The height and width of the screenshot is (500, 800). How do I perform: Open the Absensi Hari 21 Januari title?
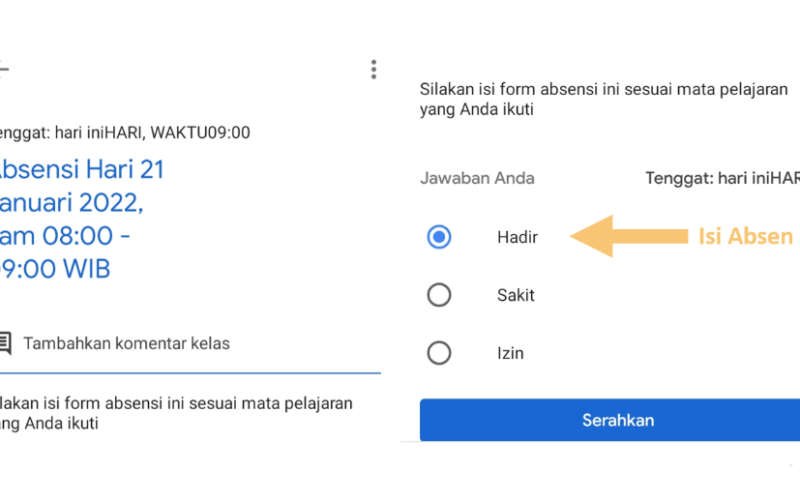pyautogui.click(x=82, y=219)
